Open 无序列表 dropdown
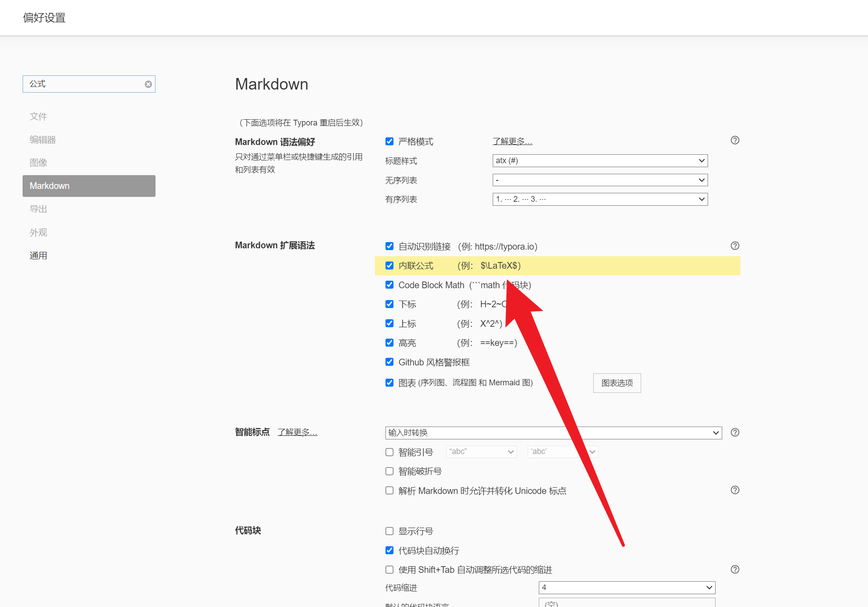868x607 pixels. click(600, 180)
